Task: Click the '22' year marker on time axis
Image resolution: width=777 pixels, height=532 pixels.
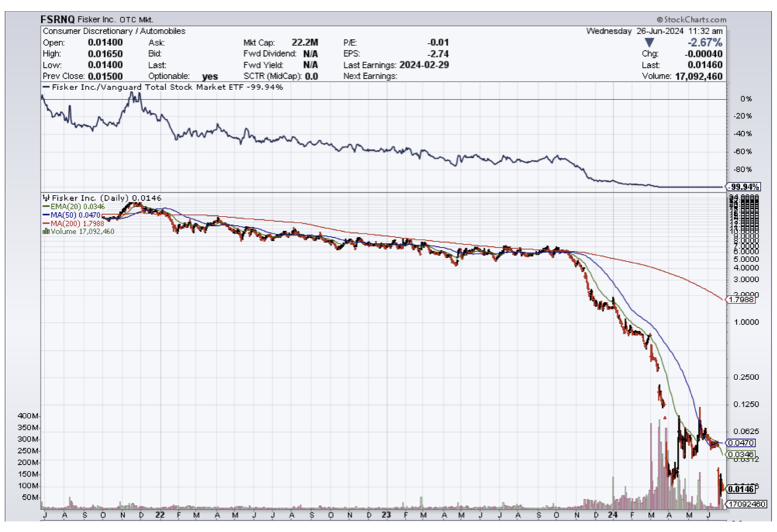Action: point(159,514)
